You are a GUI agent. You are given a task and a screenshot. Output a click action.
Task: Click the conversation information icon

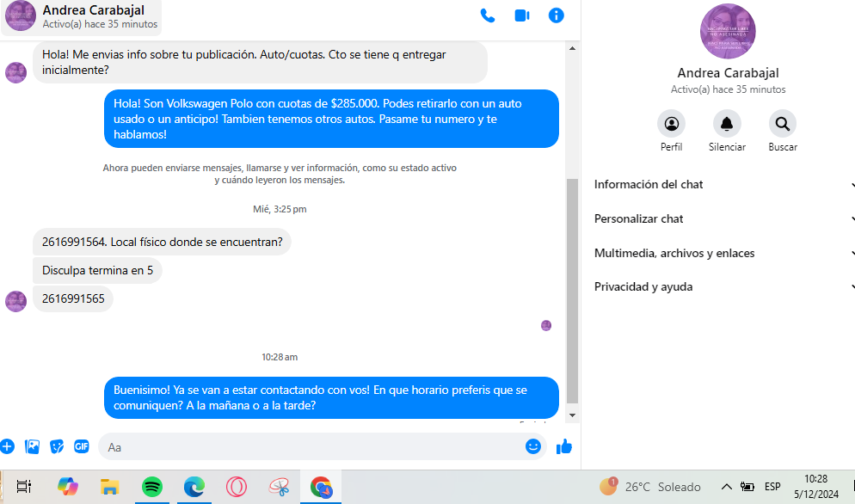557,15
